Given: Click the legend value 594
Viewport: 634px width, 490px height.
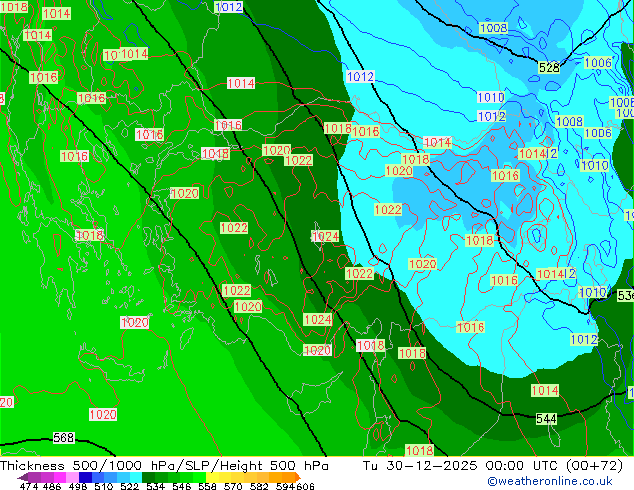Looking at the screenshot, I should (x=285, y=486).
